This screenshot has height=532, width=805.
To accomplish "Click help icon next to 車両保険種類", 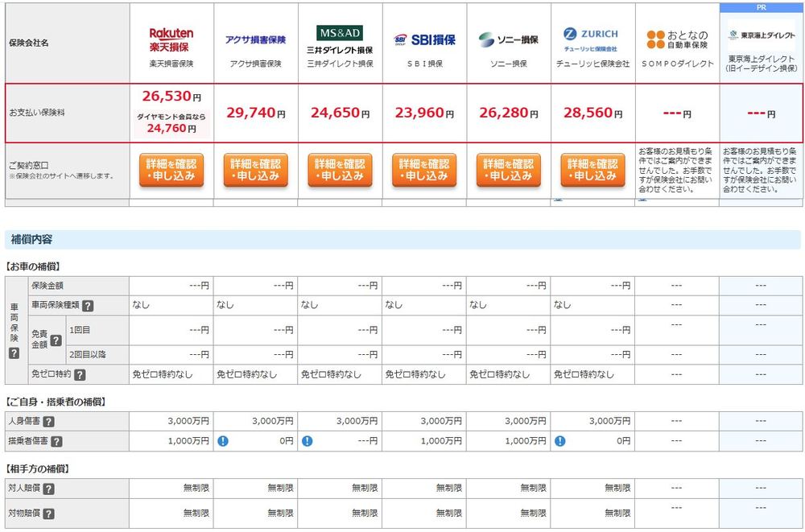I will (x=88, y=306).
